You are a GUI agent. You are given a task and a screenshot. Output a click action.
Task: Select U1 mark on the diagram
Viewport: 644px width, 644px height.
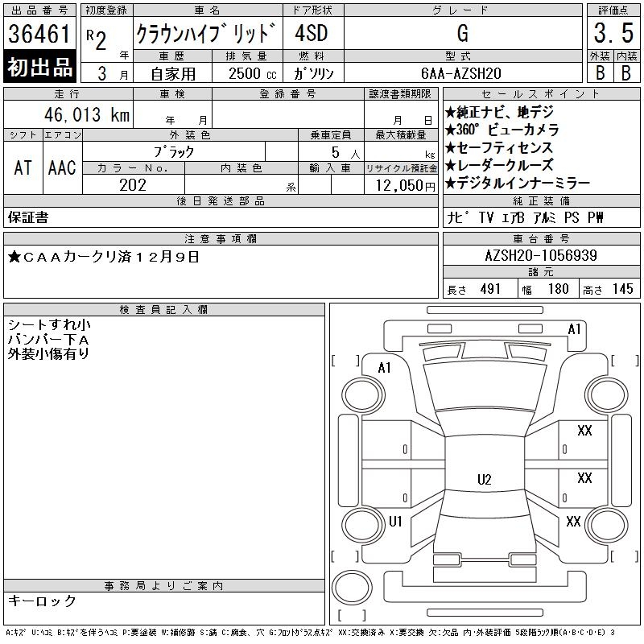coord(395,522)
